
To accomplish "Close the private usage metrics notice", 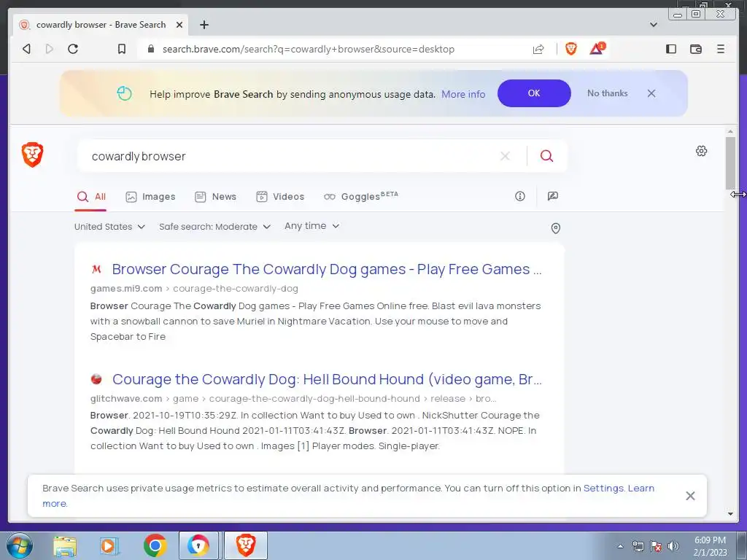I will (x=690, y=496).
